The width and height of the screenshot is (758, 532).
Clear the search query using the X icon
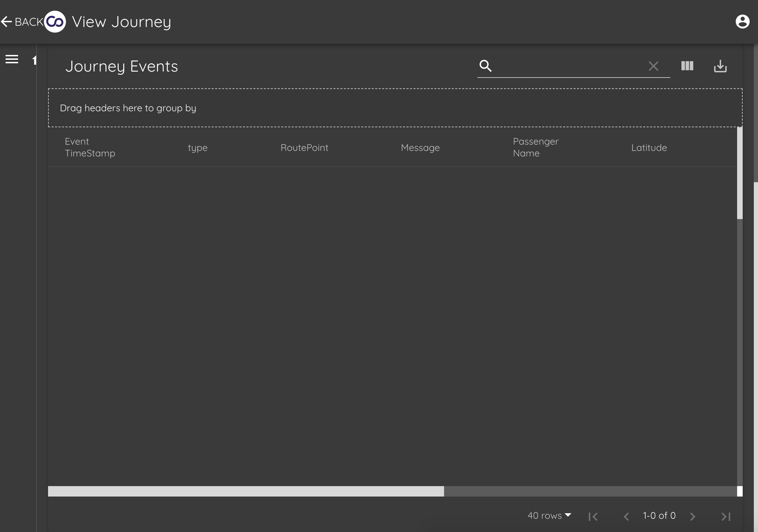[653, 66]
